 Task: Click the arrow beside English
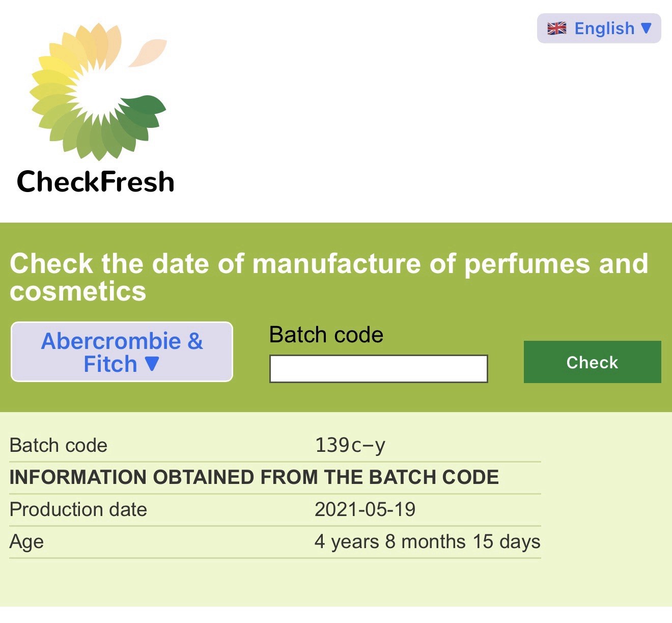[646, 28]
